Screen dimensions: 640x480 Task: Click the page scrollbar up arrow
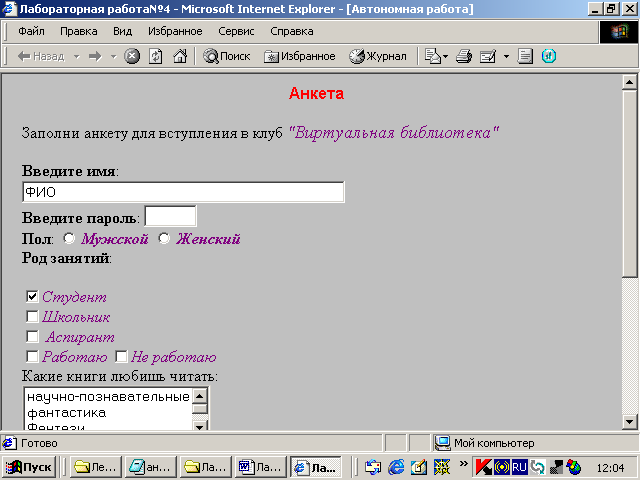point(630,82)
